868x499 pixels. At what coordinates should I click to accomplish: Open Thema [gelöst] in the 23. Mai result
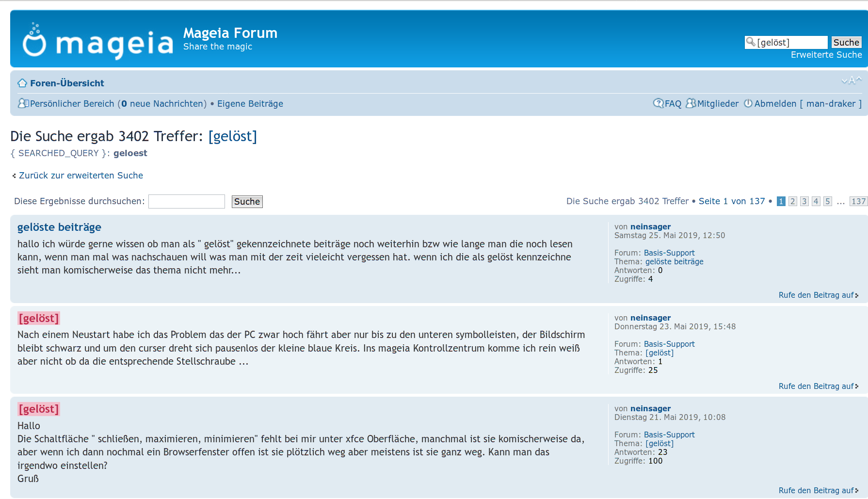tap(659, 353)
